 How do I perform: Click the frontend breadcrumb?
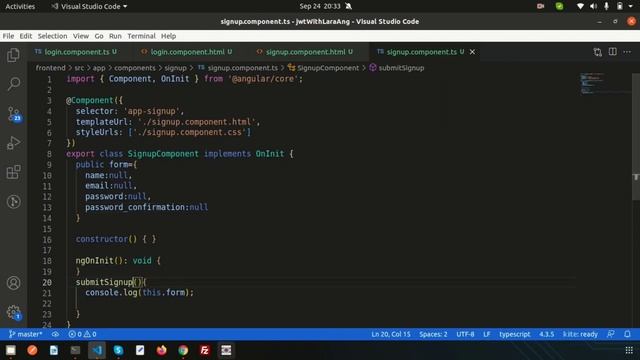tap(50, 68)
